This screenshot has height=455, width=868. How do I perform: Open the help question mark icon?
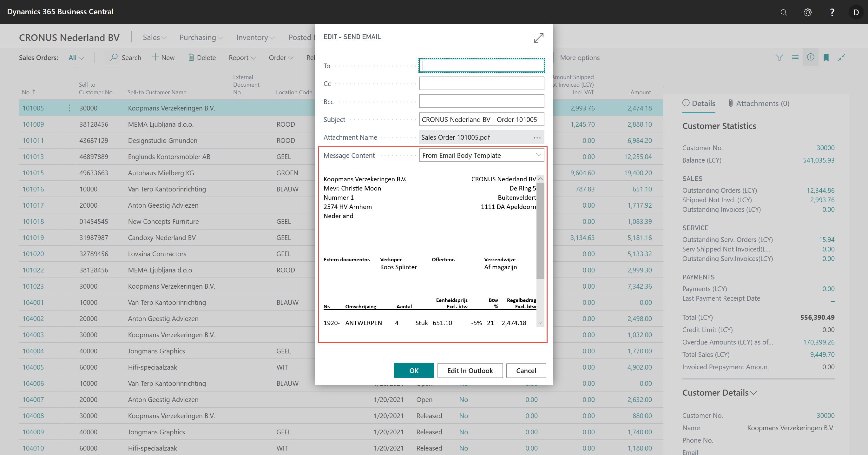832,12
